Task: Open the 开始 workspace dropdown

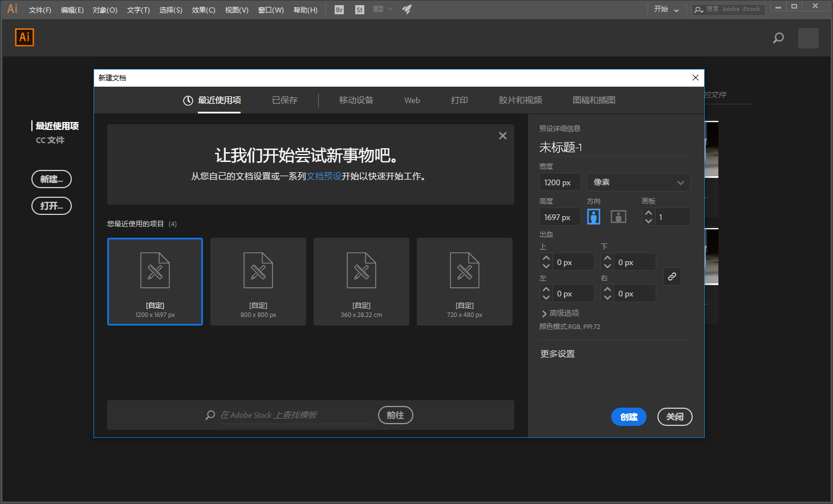Action: [x=666, y=9]
